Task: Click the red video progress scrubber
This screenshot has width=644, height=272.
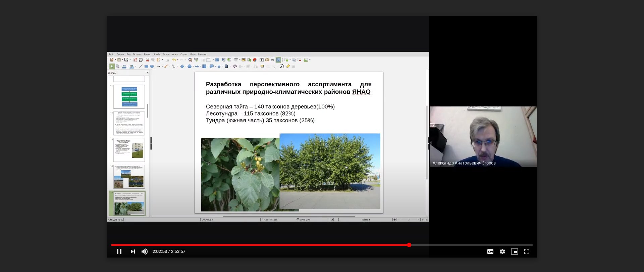Action: click(409, 245)
